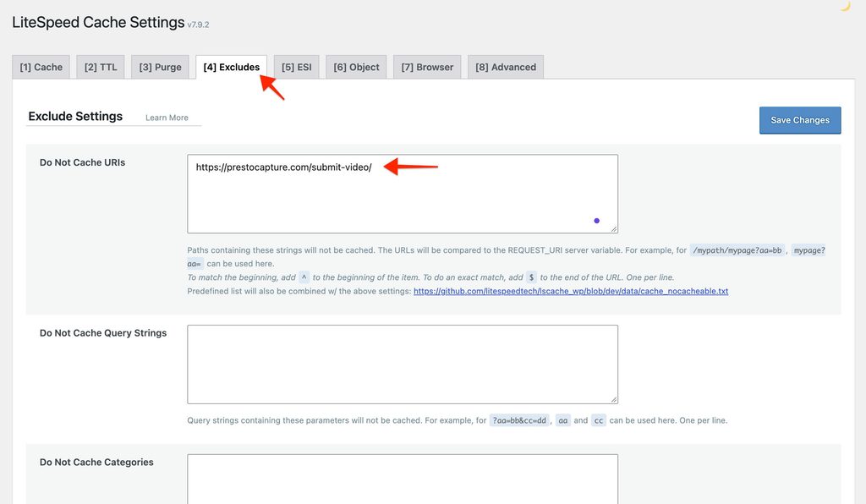
Task: Select the [4] Excludes tab
Action: pyautogui.click(x=232, y=67)
